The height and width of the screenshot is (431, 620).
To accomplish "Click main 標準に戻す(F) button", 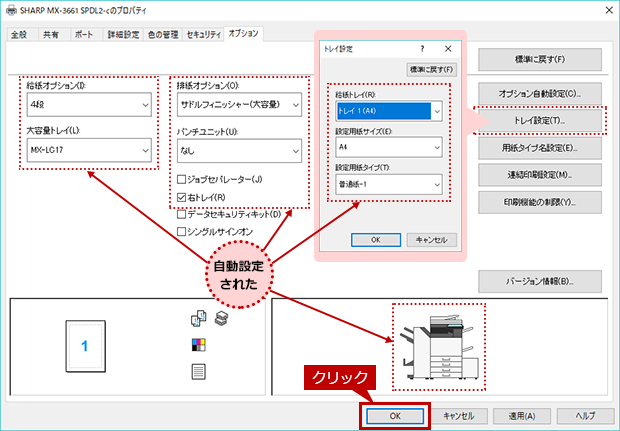I will (x=540, y=59).
